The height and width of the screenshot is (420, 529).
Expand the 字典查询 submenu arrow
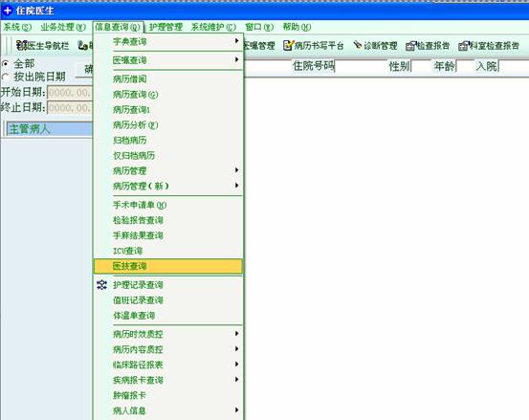(x=237, y=41)
